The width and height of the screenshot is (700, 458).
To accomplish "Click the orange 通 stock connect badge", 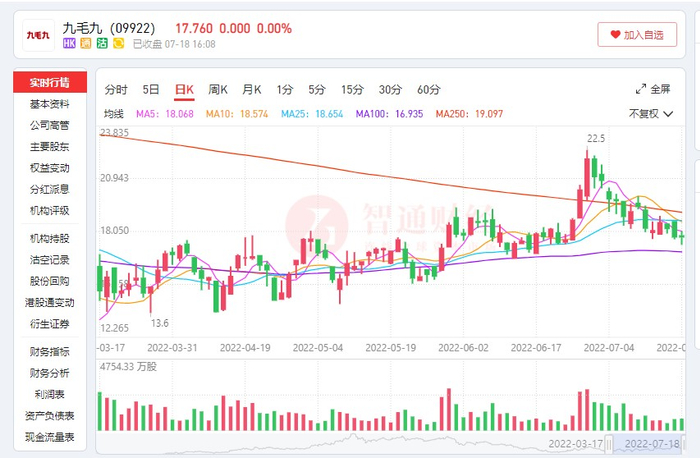I will click(85, 44).
